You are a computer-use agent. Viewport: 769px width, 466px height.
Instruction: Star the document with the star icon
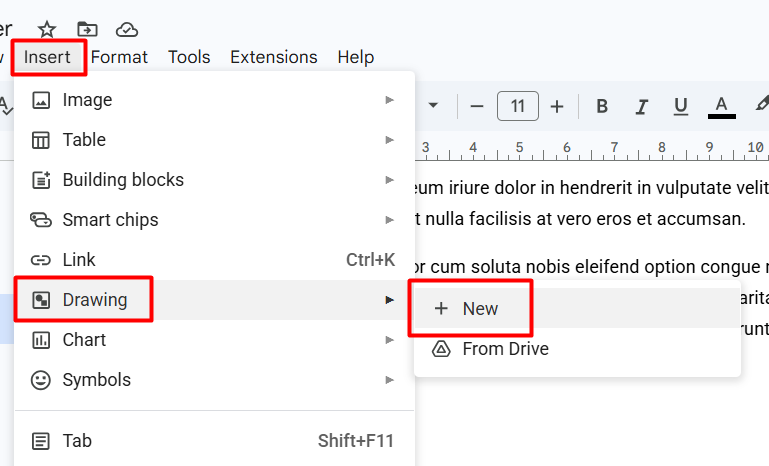(x=47, y=29)
